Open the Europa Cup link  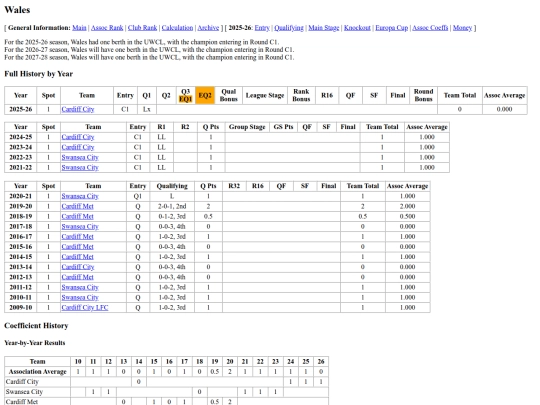click(x=392, y=28)
